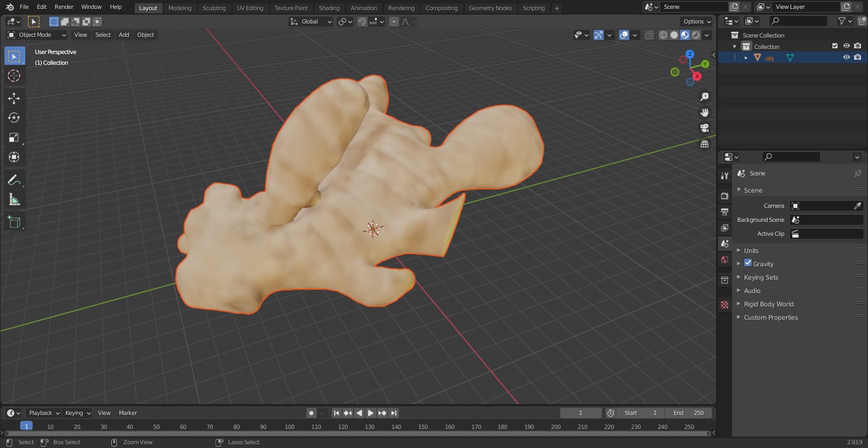Play the animation in reverse
Image resolution: width=868 pixels, height=448 pixels.
point(360,413)
